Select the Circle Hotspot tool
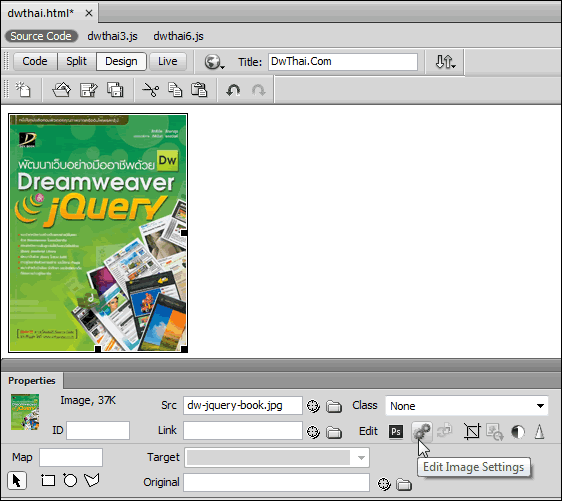 click(x=70, y=480)
